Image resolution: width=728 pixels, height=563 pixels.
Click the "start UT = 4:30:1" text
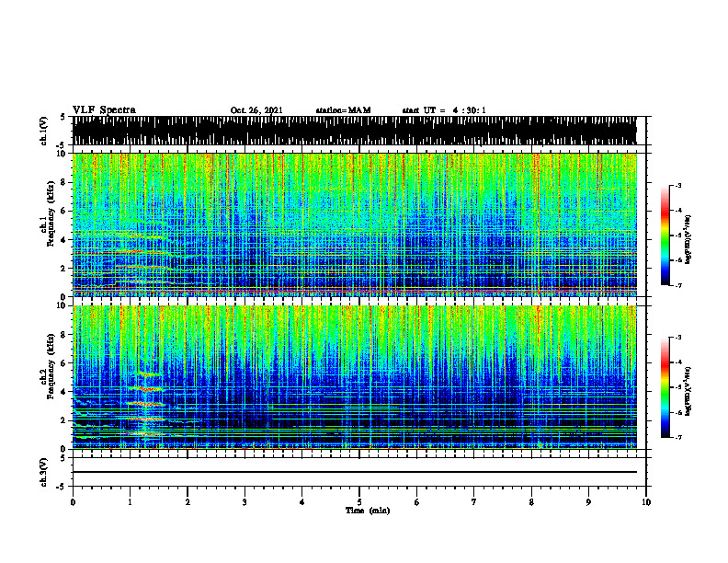[x=444, y=110]
